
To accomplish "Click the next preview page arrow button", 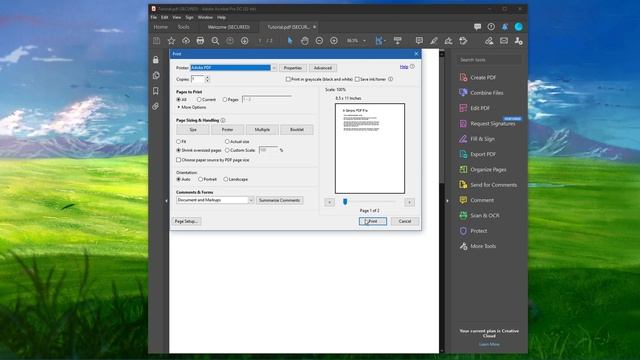I will (x=409, y=202).
